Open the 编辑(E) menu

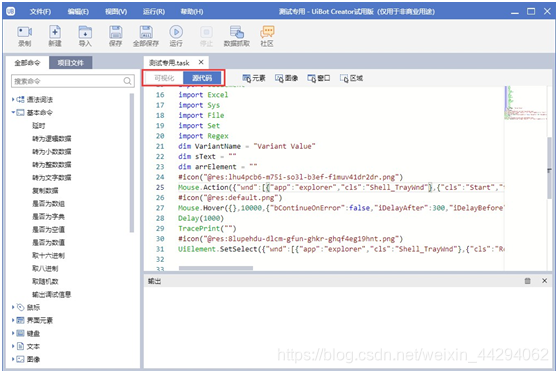78,12
